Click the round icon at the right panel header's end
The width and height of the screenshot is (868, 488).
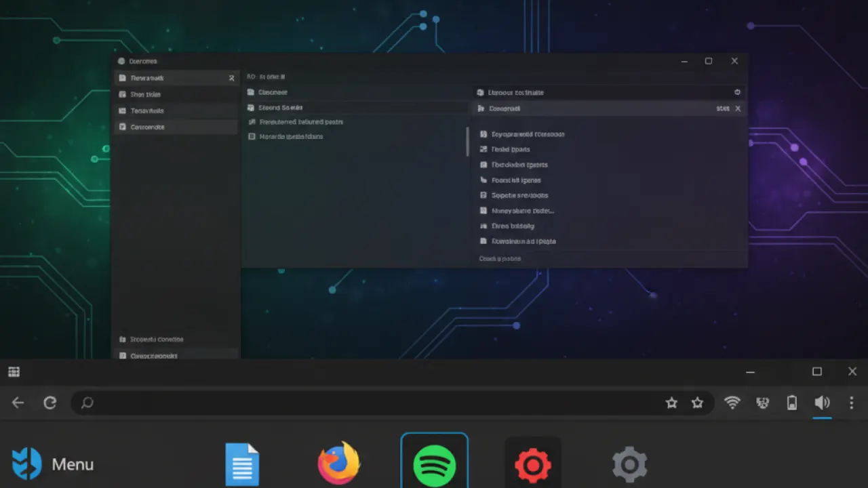point(737,92)
